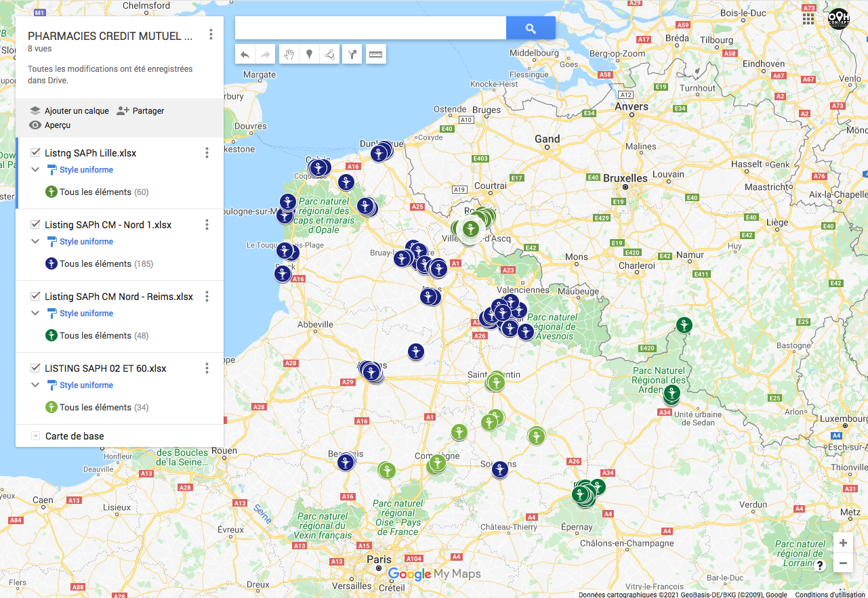Screen dimensions: 868x598
Task: Click the Google My Maps logo
Action: (434, 574)
